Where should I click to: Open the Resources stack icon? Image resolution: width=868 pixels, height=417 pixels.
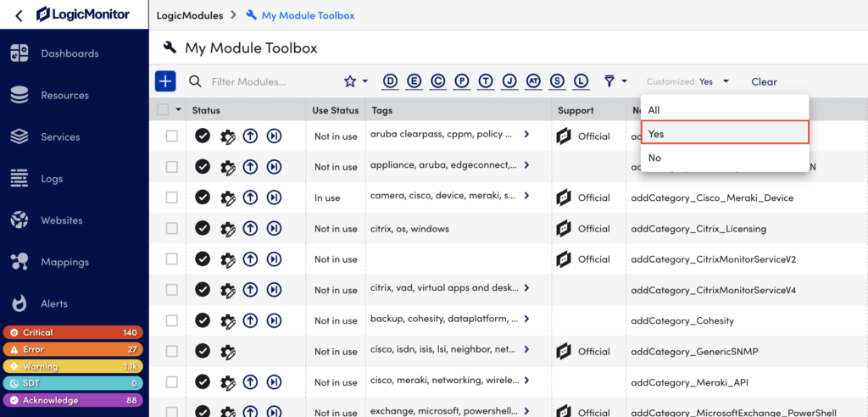[x=19, y=95]
